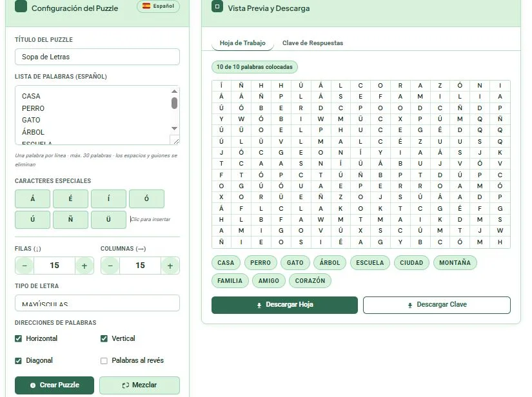
Task: Toggle the Vertical direction checkbox
Action: (x=104, y=338)
